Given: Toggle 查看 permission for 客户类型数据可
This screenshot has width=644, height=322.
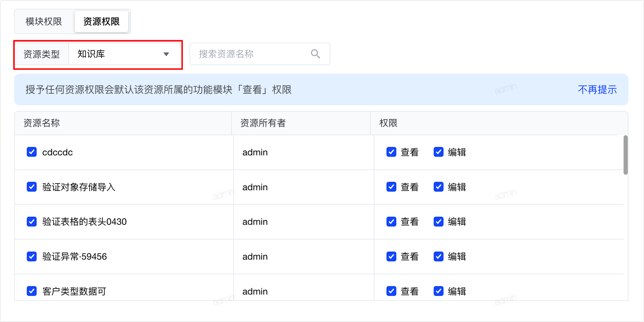Looking at the screenshot, I should pyautogui.click(x=391, y=291).
